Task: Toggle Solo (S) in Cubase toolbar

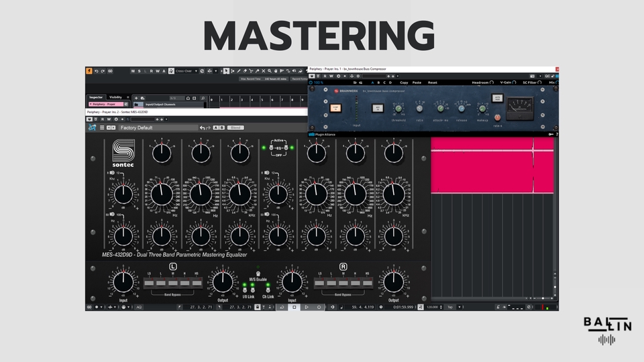Action: pyautogui.click(x=140, y=71)
